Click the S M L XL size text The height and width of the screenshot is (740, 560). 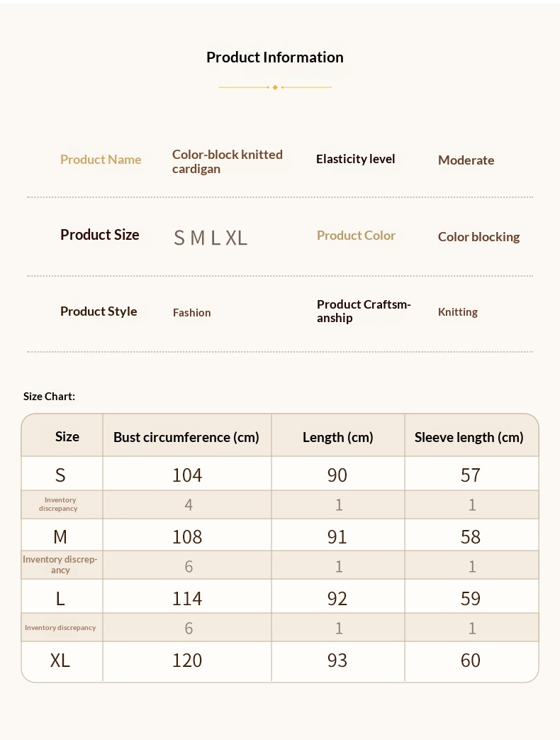point(211,238)
